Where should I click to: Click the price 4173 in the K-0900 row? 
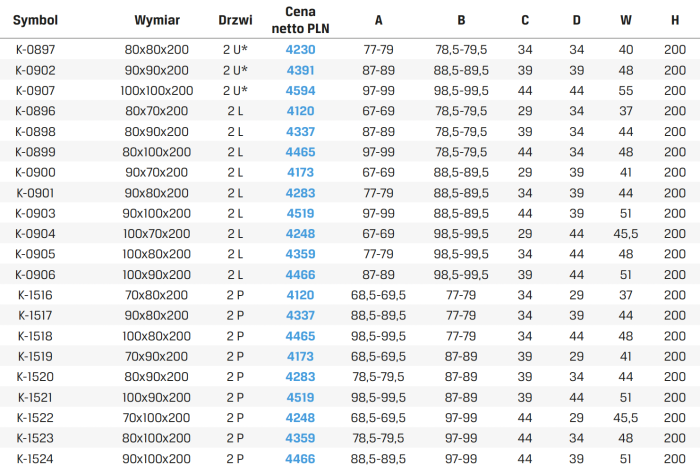click(x=300, y=172)
